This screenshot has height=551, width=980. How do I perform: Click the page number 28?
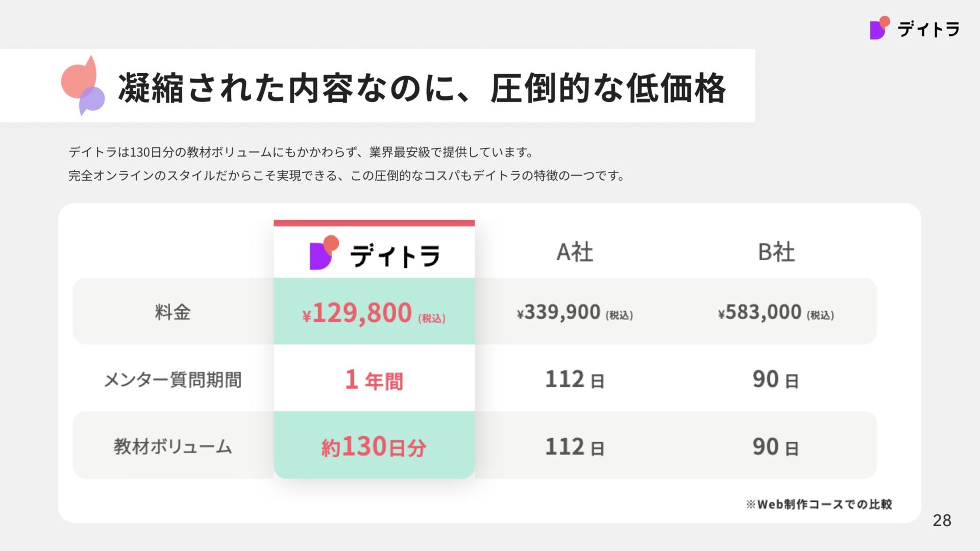(942, 520)
